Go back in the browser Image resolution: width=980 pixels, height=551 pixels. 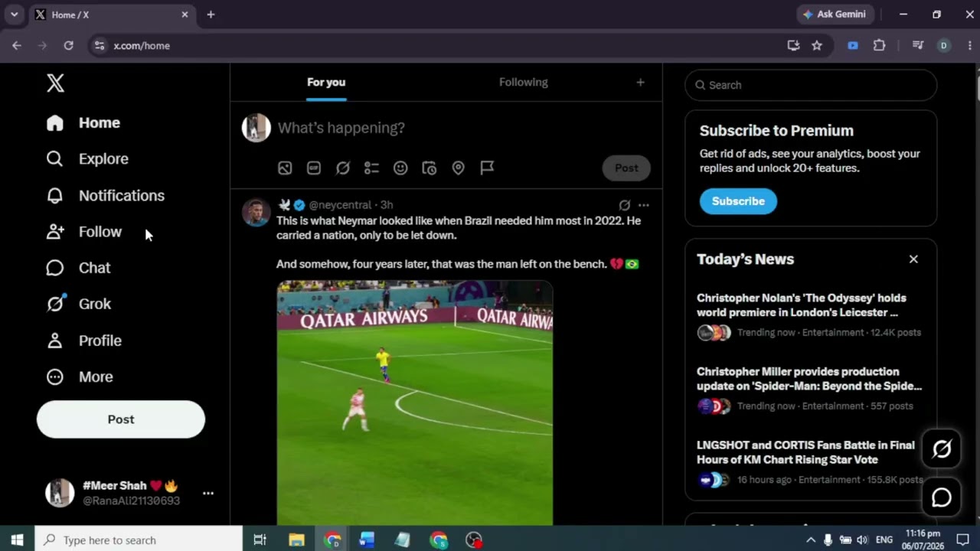[x=17, y=46]
